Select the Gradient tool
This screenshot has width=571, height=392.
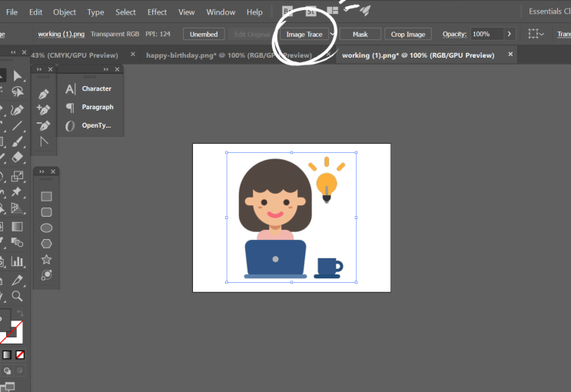17,227
